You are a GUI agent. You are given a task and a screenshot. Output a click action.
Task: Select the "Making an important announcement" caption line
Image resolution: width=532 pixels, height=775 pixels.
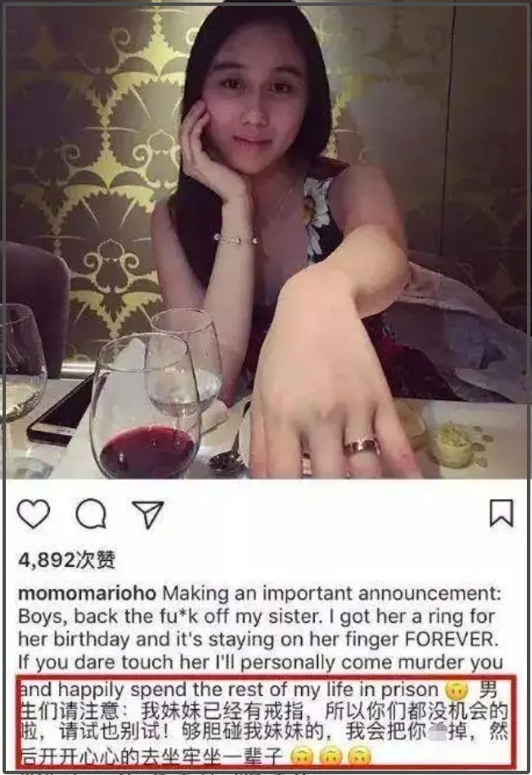pyautogui.click(x=332, y=593)
